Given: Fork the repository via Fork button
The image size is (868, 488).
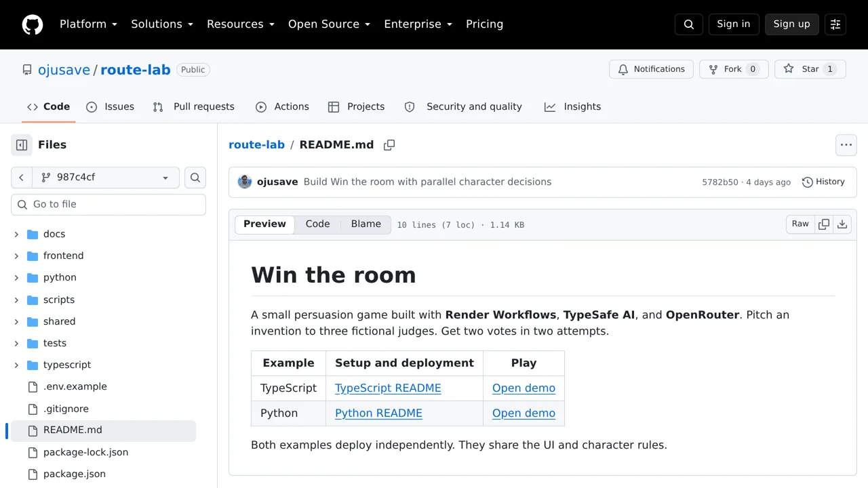Looking at the screenshot, I should (734, 69).
